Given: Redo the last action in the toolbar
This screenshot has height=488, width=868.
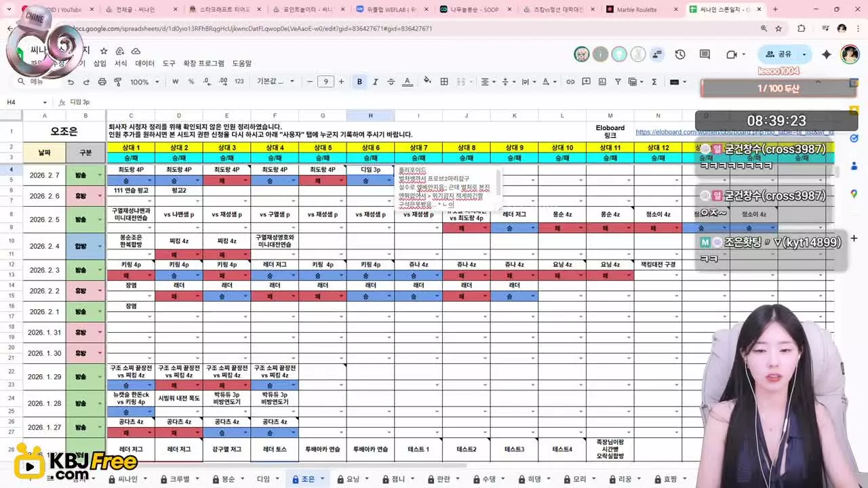Looking at the screenshot, I should click(86, 82).
